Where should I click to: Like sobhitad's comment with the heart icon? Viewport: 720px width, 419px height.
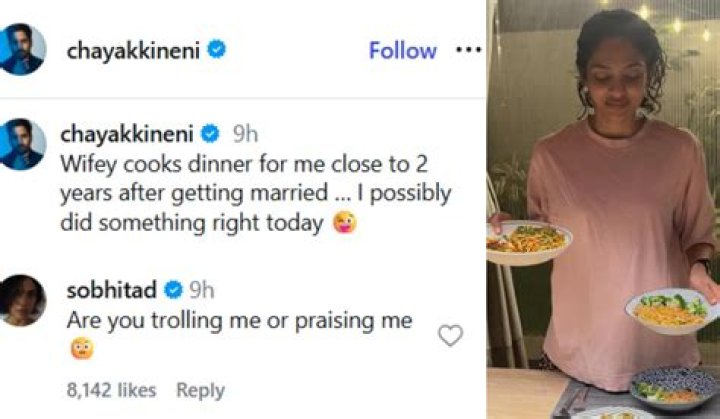(x=450, y=335)
